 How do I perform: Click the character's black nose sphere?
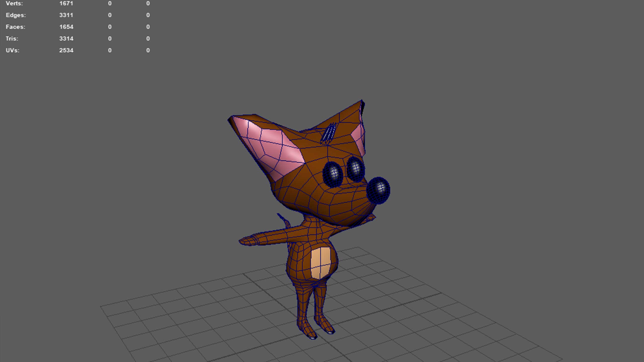point(378,190)
